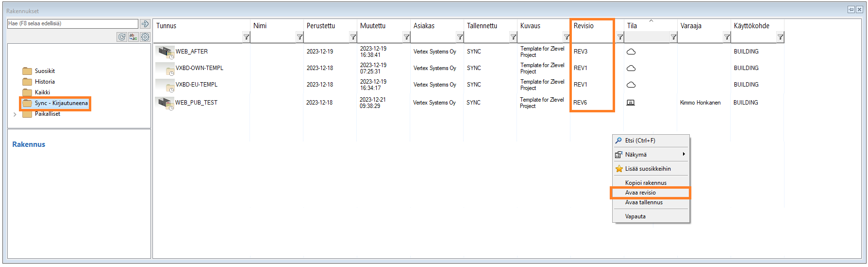Sort by the Revisio column header
This screenshot has width=868, height=267.
coord(584,26)
